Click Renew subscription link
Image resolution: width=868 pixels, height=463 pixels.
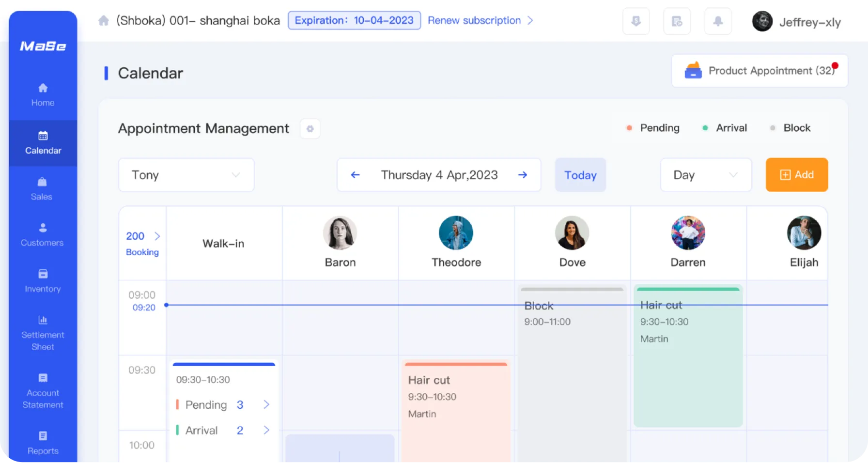[474, 20]
